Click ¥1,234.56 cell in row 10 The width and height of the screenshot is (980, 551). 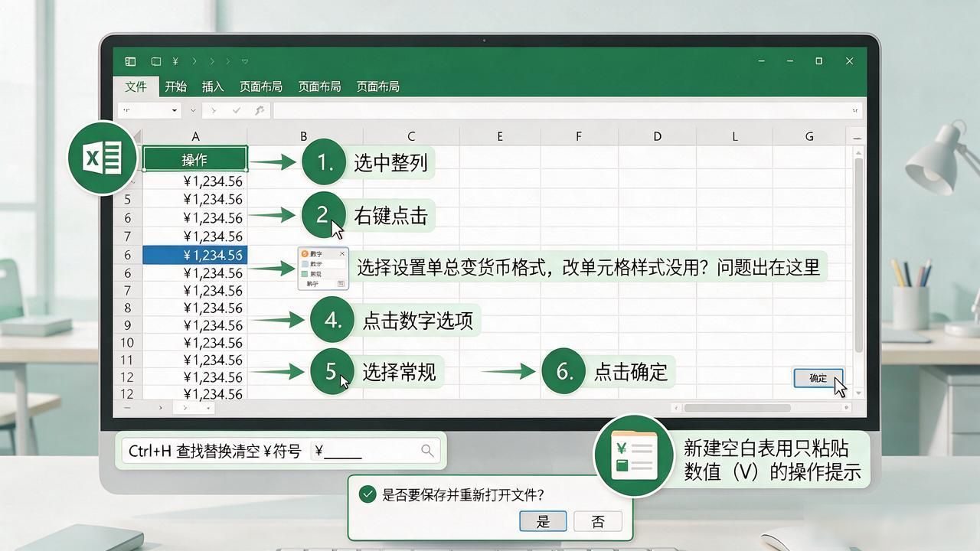[195, 343]
